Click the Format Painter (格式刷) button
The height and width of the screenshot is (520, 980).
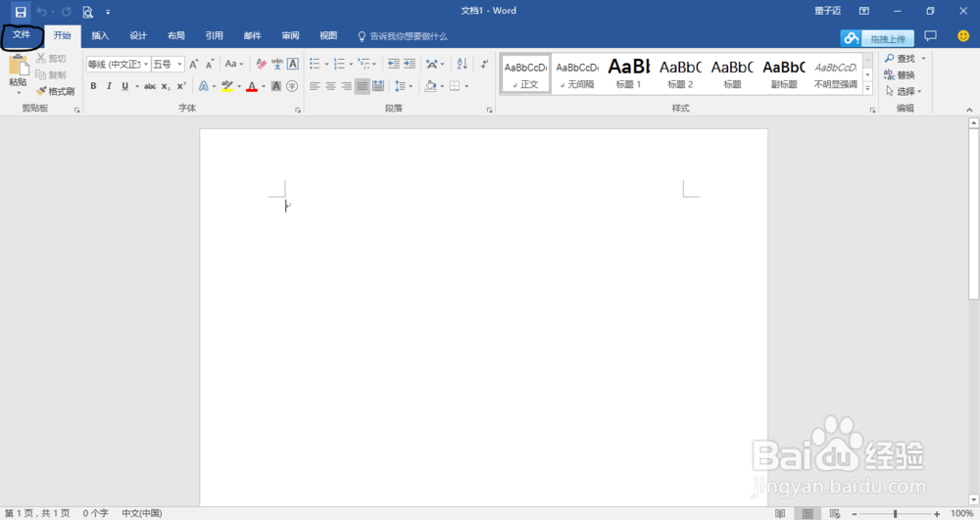[x=56, y=91]
